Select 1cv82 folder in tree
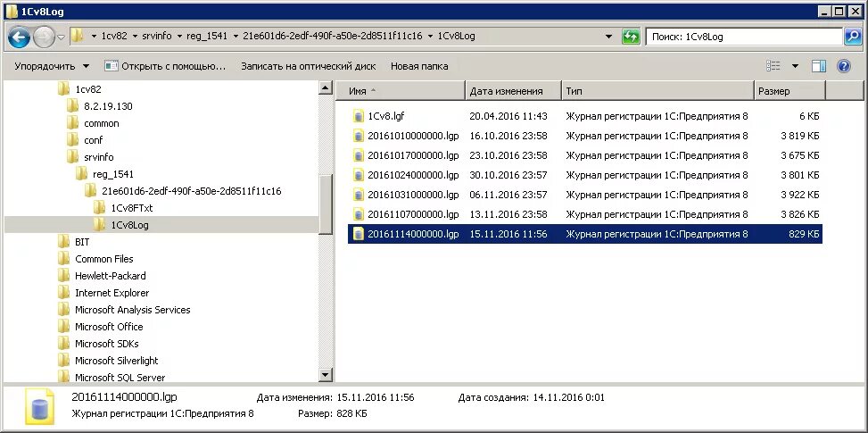This screenshot has width=868, height=433. [88, 89]
